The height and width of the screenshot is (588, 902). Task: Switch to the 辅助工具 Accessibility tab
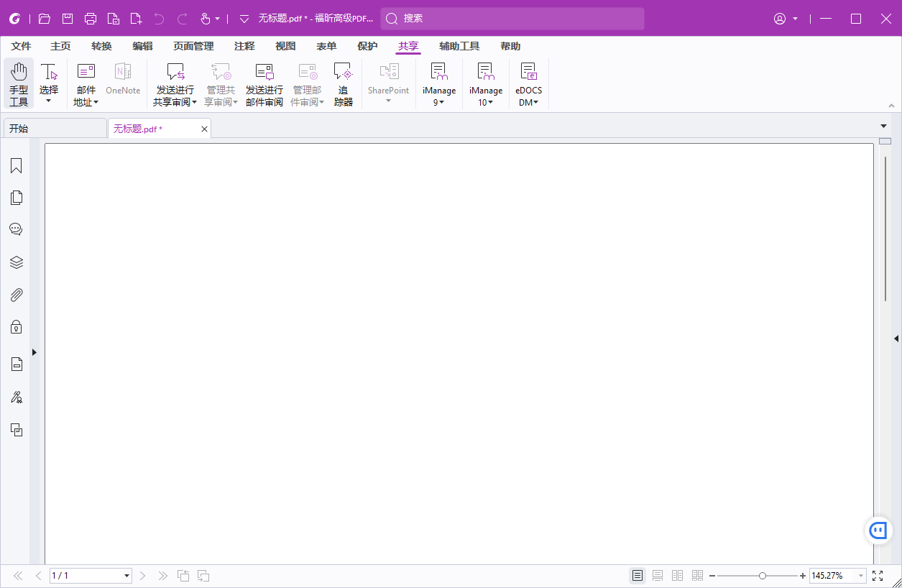click(x=459, y=46)
